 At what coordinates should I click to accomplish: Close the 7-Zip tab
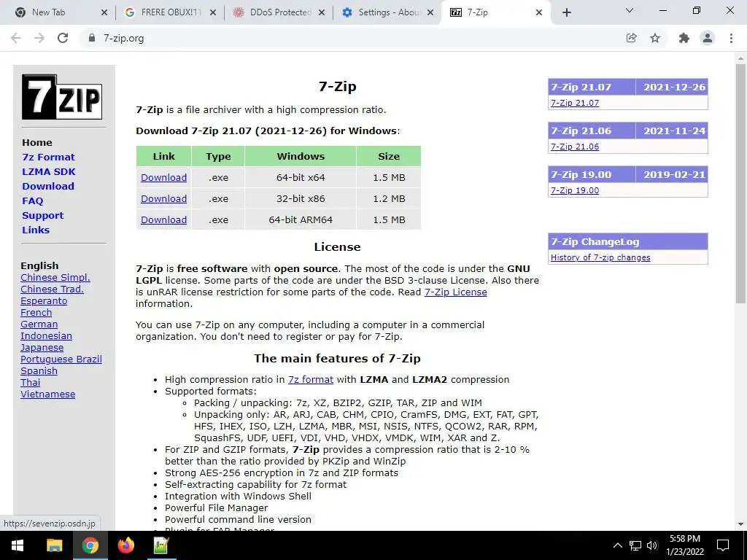pos(539,13)
